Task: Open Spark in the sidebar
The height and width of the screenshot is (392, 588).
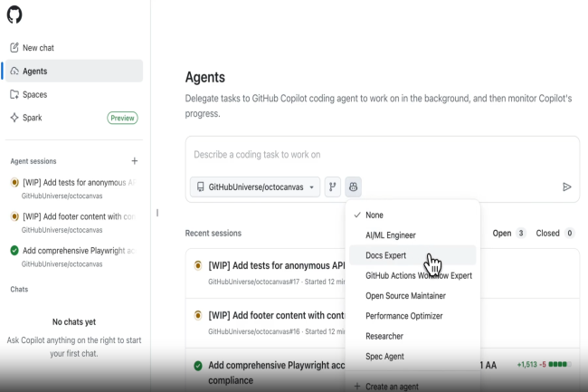Action: [32, 118]
